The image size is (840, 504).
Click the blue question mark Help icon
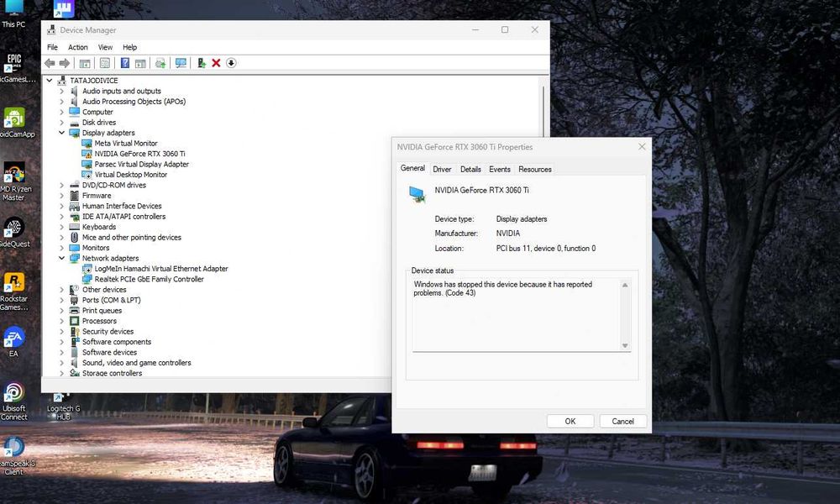pos(125,63)
